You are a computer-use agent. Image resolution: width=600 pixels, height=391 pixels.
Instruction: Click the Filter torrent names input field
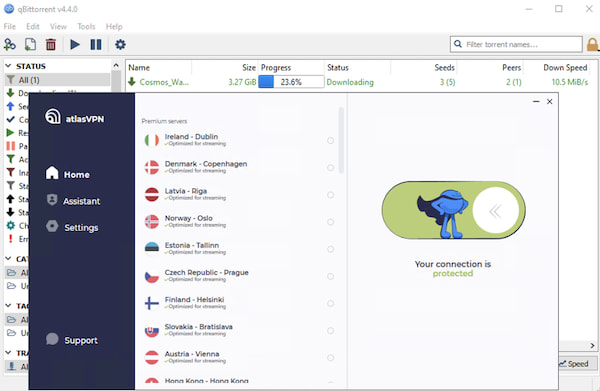pos(516,44)
